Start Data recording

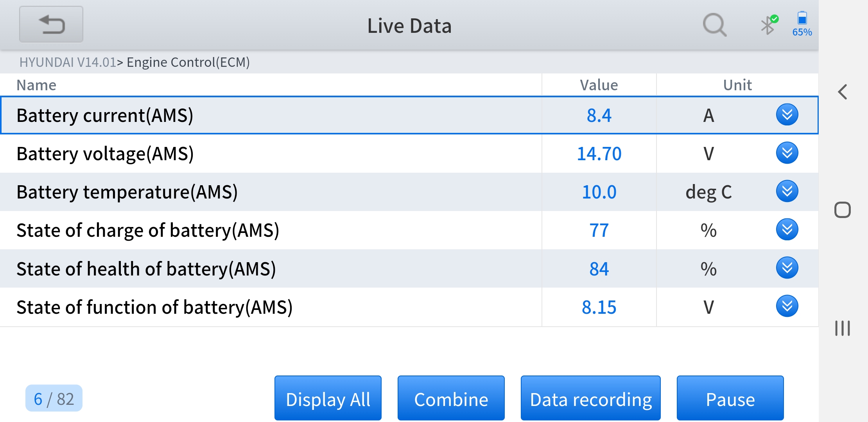click(590, 399)
